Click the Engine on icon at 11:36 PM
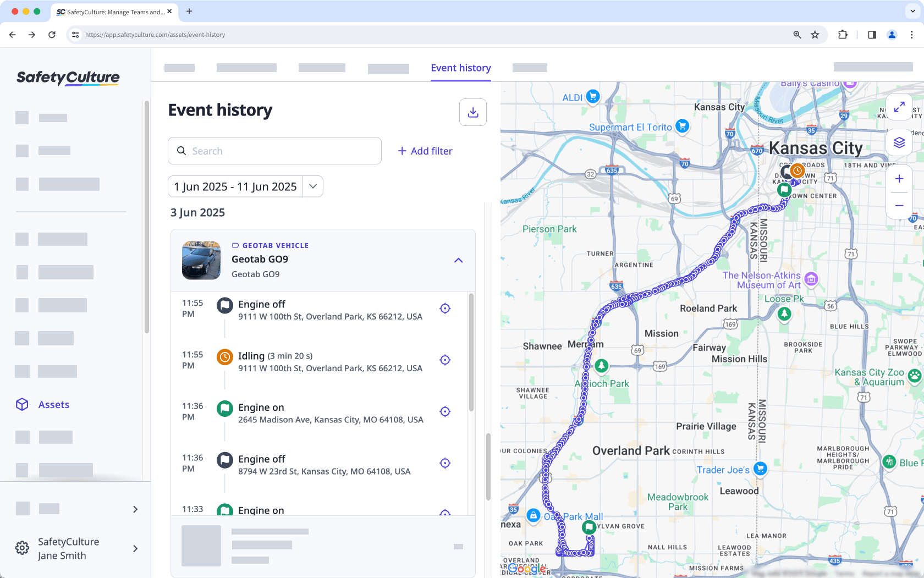Viewport: 924px width, 578px height. pos(225,408)
